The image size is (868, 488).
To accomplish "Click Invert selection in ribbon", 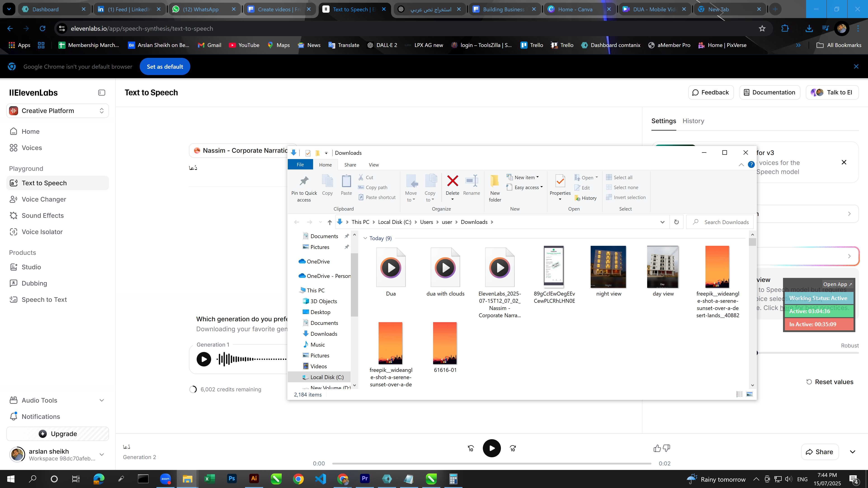I will click(626, 197).
